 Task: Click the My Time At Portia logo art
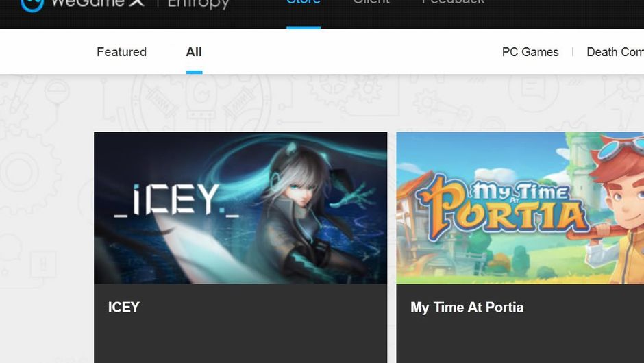tap(503, 208)
